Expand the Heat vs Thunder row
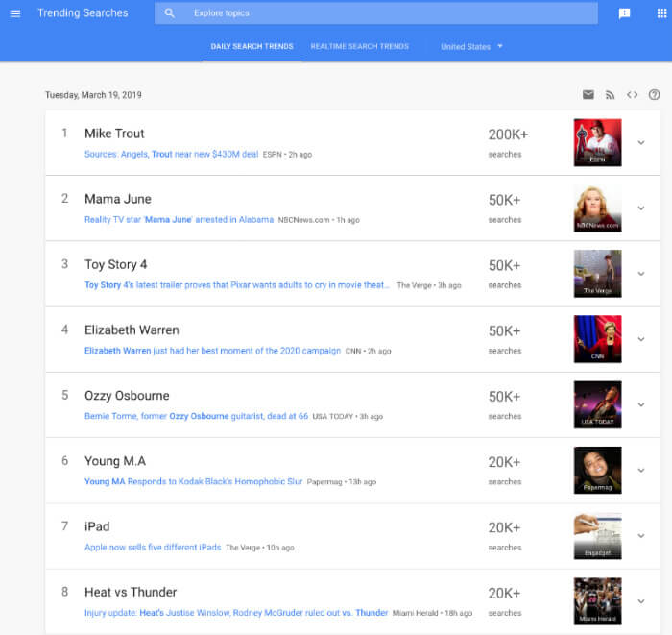 coord(641,601)
